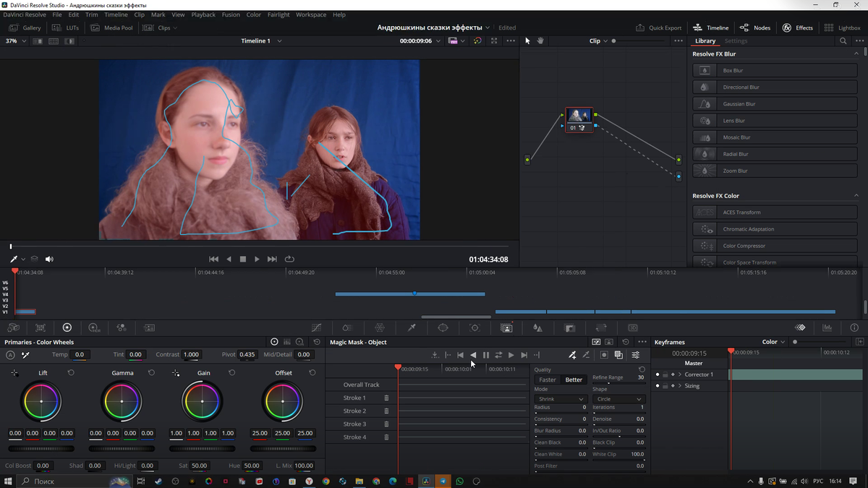Mute audio with the speaker icon
Screen dimensions: 868x488
click(49, 259)
